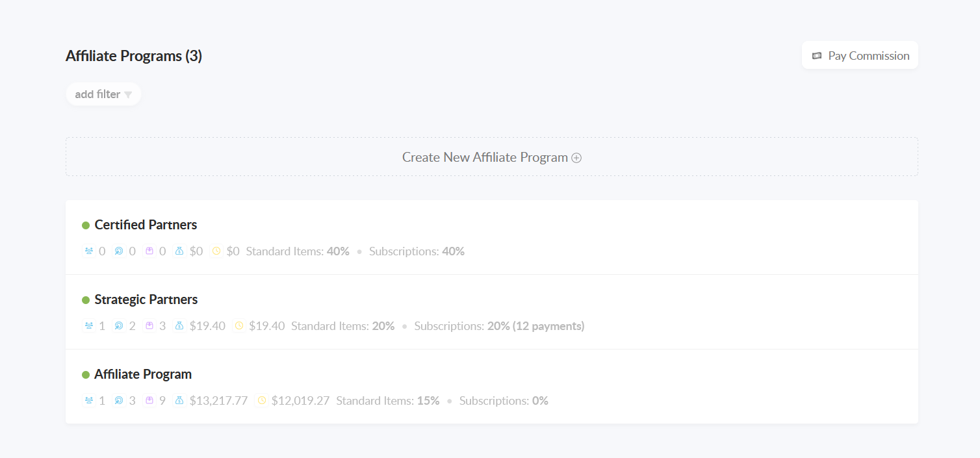Image resolution: width=980 pixels, height=458 pixels.
Task: Click the clock icon on Certified Partners row
Action: coord(216,251)
